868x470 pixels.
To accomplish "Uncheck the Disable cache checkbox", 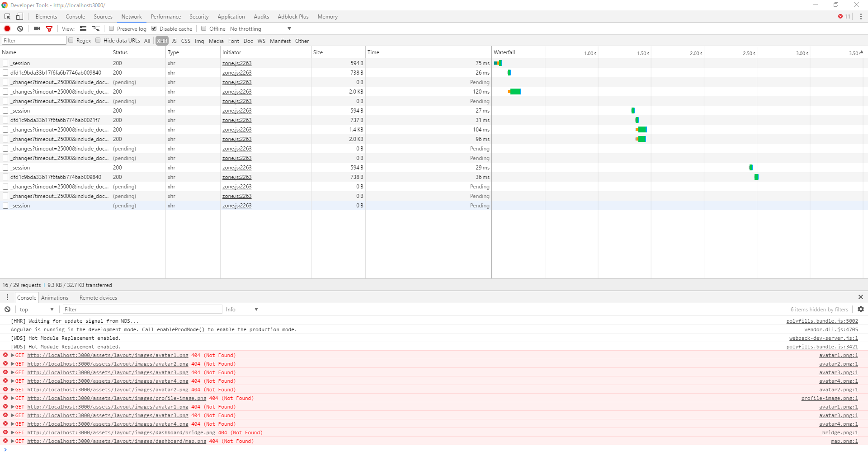I will click(x=154, y=28).
